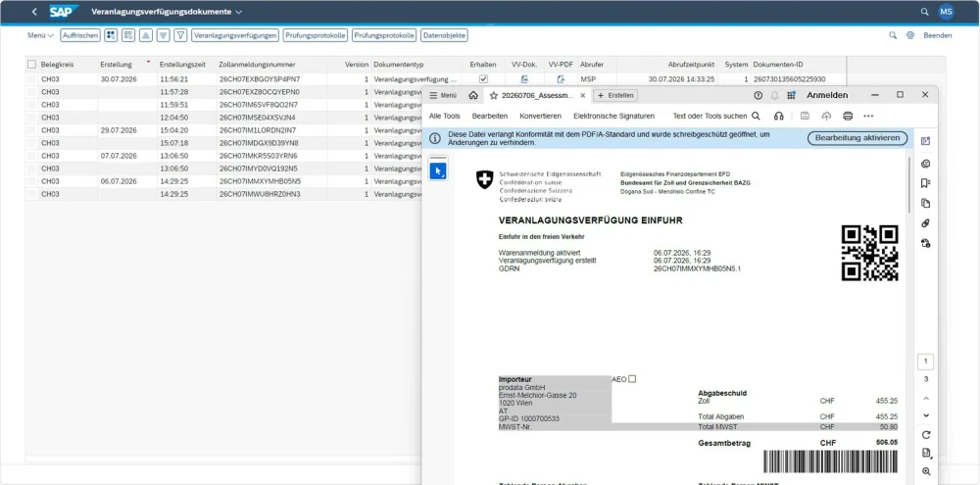The height and width of the screenshot is (485, 980).
Task: Click the Acrobat read-aloud headphones icon
Action: tap(779, 116)
